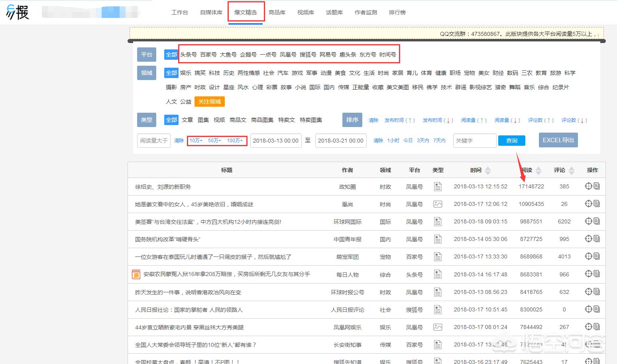Click copy-document icon in 人民日报评论 row

(597, 309)
